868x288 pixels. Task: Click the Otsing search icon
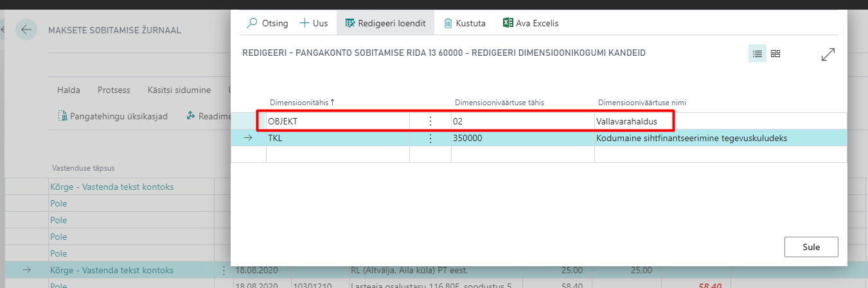[252, 23]
